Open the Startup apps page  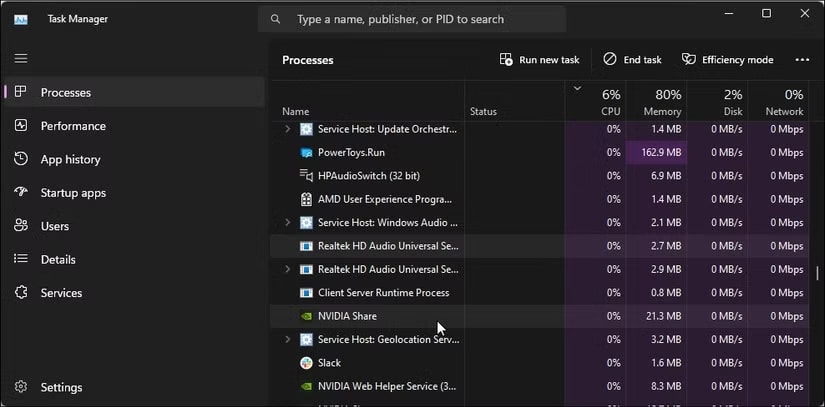[72, 193]
